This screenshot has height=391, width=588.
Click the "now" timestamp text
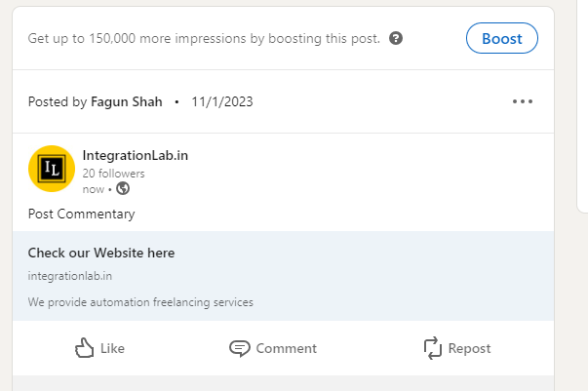point(93,189)
